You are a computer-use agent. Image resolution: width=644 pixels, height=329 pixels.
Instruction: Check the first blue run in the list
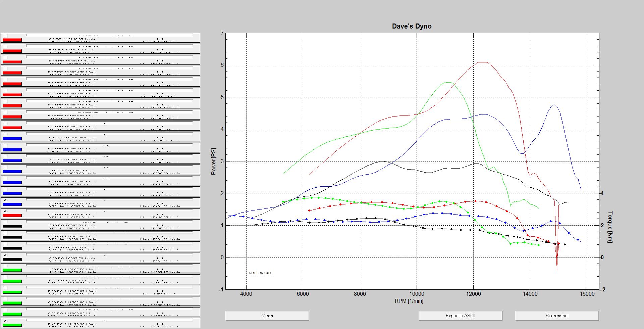(5, 134)
